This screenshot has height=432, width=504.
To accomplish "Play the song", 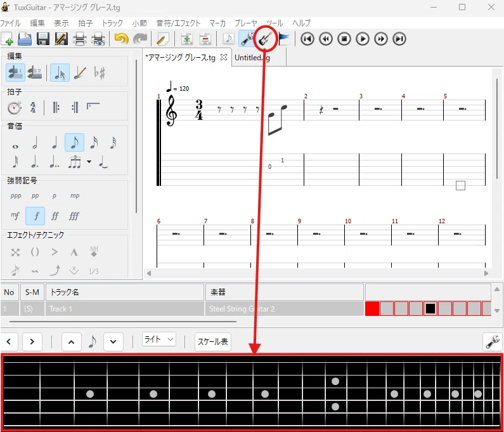I will (x=363, y=39).
